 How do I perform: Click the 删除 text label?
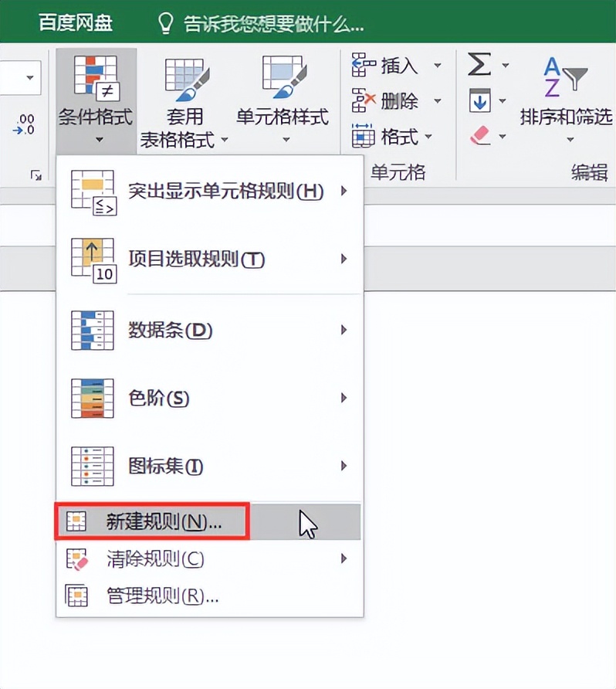(x=398, y=101)
